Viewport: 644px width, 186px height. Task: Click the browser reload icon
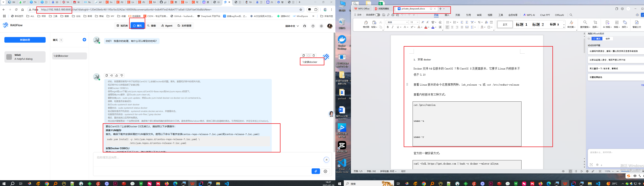[x=16, y=9]
